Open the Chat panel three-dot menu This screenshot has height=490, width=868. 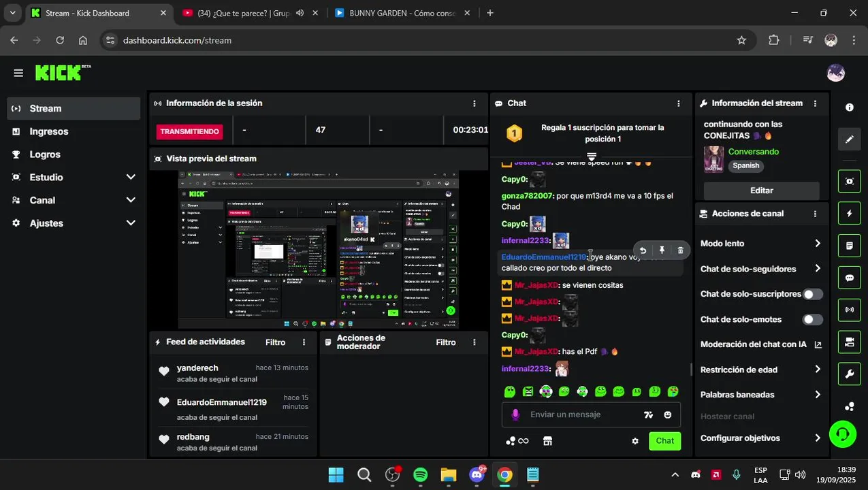pos(679,103)
